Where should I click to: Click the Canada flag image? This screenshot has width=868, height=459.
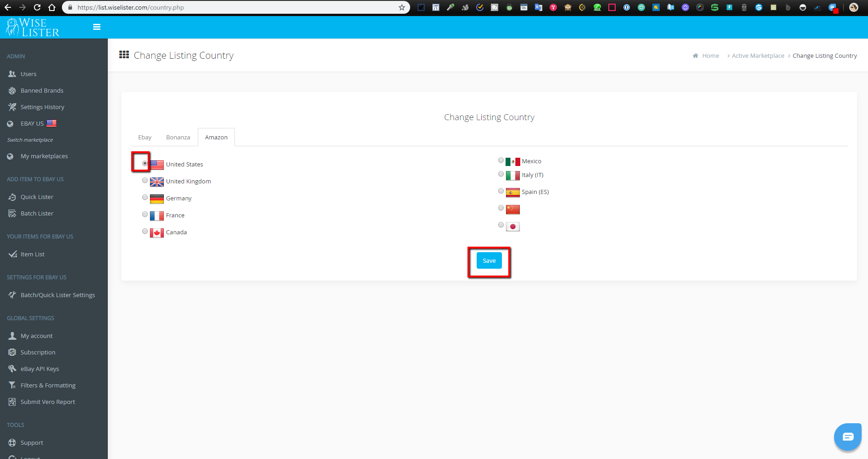tap(157, 233)
